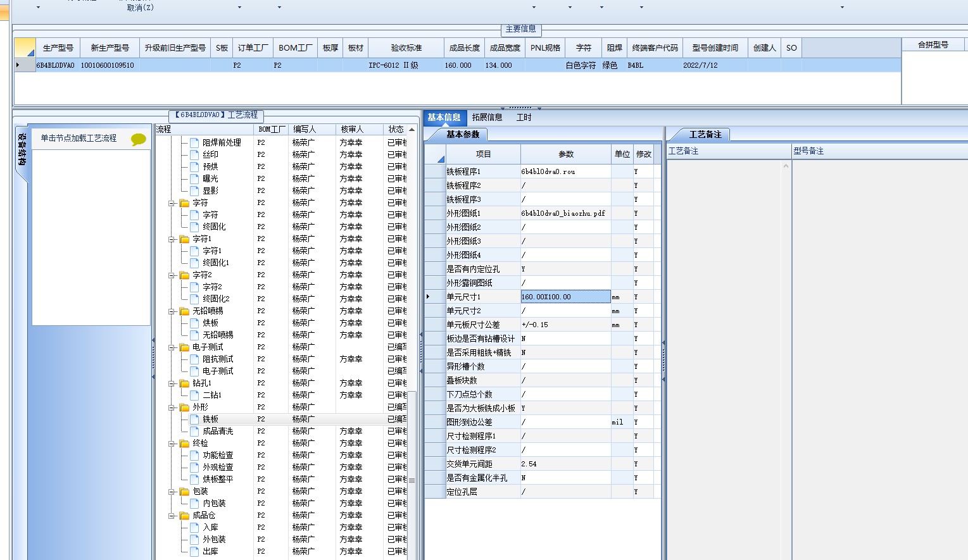The image size is (968, 560).
Task: Click the 交货单元间距 value 2.54
Action: pos(565,464)
